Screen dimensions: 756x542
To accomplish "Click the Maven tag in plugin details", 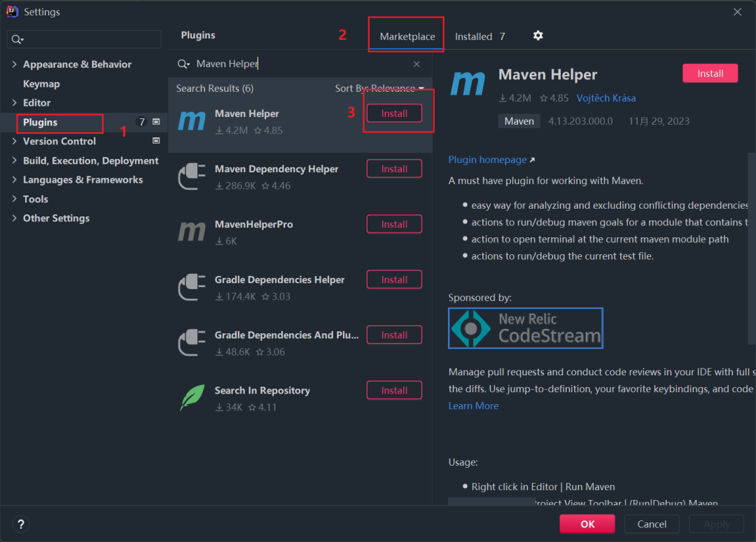I will 519,121.
